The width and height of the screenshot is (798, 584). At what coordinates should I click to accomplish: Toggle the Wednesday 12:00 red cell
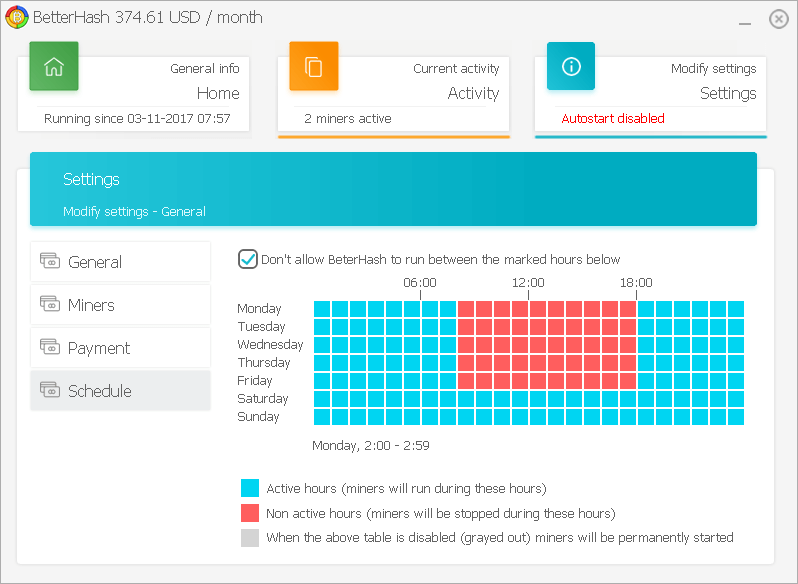click(538, 345)
